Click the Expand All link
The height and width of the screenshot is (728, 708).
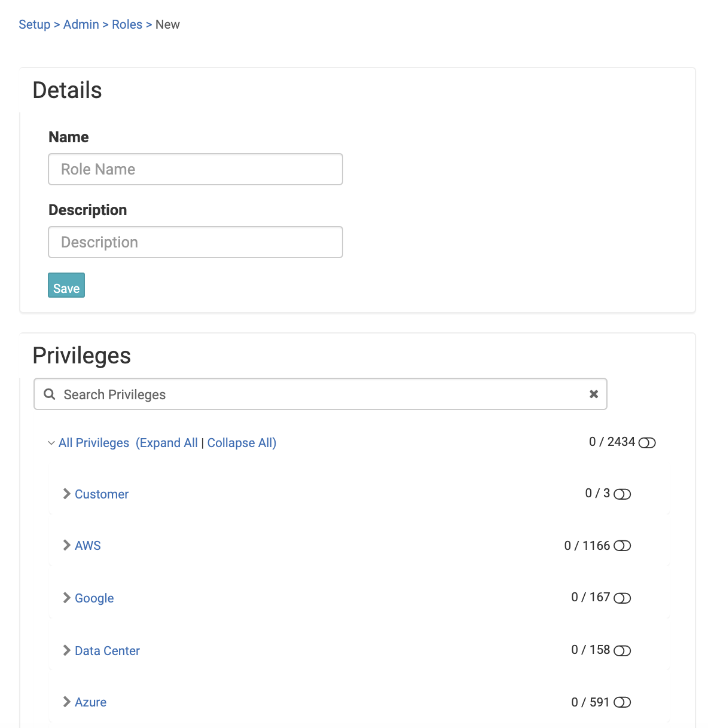pyautogui.click(x=167, y=442)
